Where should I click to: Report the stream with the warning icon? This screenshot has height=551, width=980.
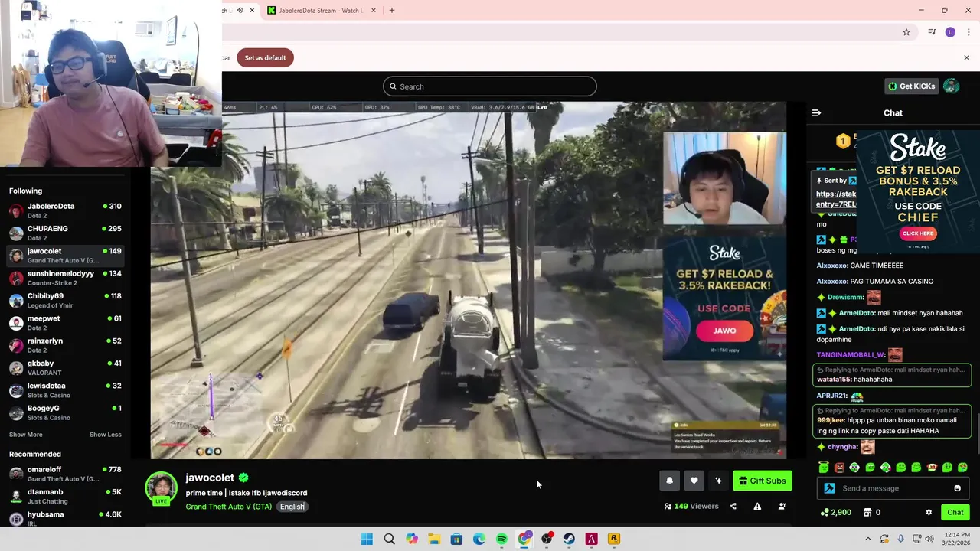757,506
